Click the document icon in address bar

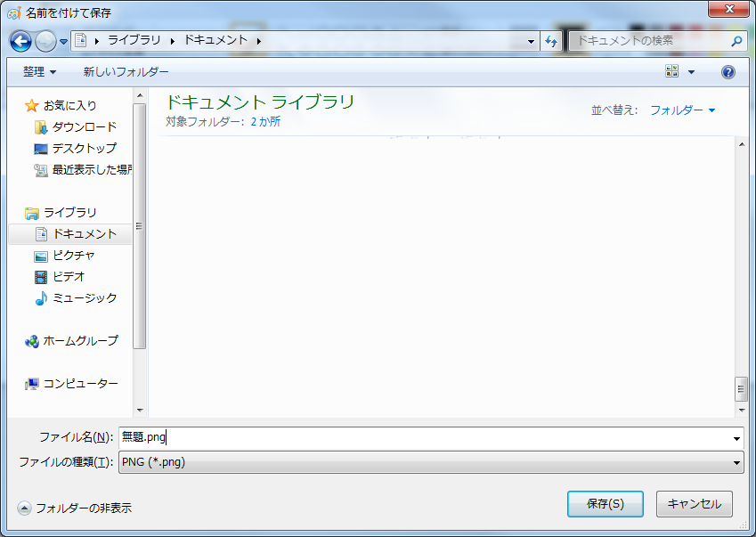[x=81, y=40]
